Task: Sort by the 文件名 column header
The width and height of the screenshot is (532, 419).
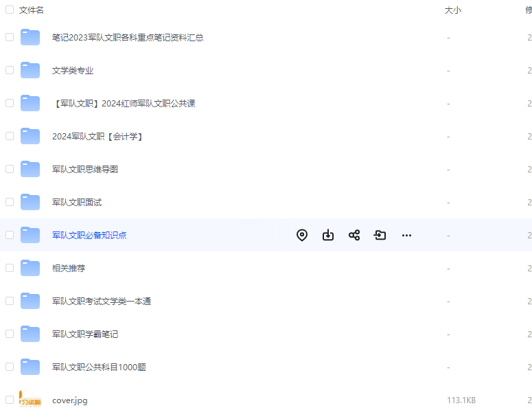Action: 31,10
